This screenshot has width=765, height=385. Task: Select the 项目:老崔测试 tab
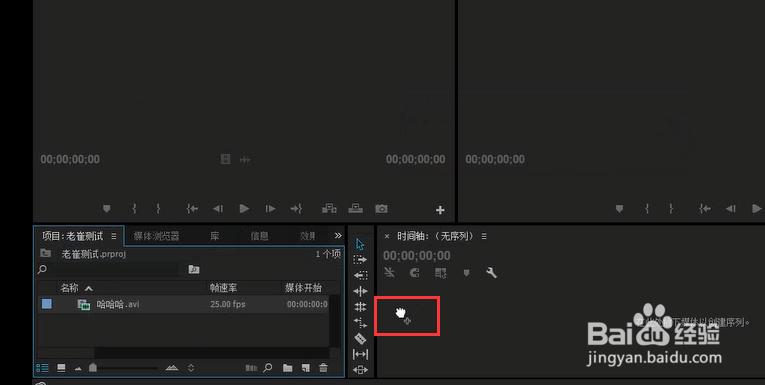[x=73, y=236]
